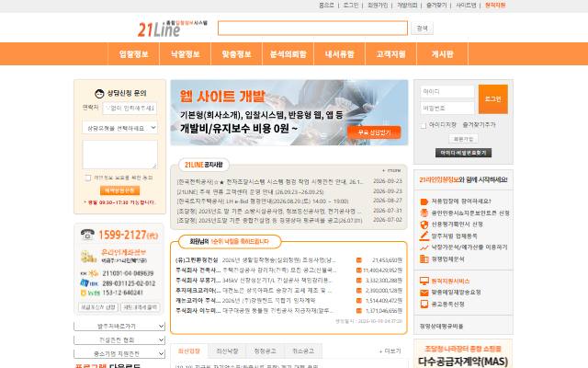Check the personal info consent checkbox

(88, 178)
